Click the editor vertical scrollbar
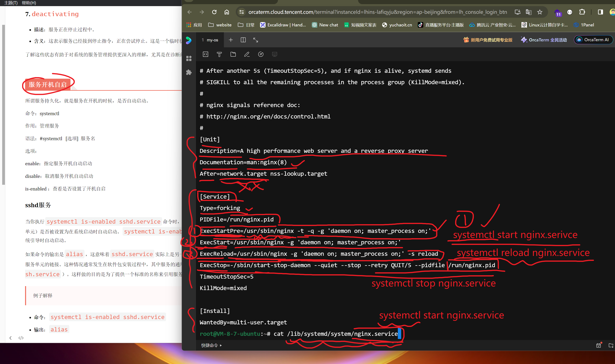This screenshot has width=615, height=364. [3, 104]
